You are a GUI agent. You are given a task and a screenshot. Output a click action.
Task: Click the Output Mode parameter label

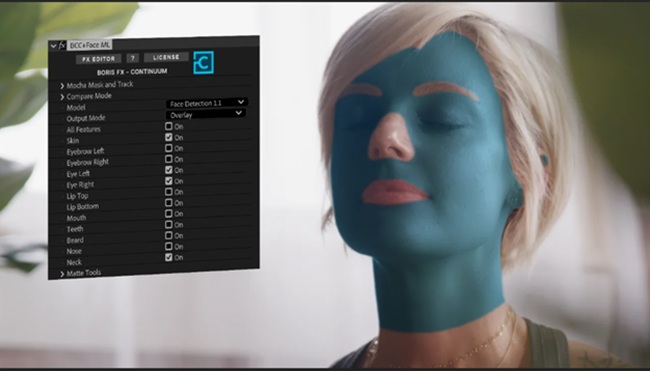tap(86, 119)
